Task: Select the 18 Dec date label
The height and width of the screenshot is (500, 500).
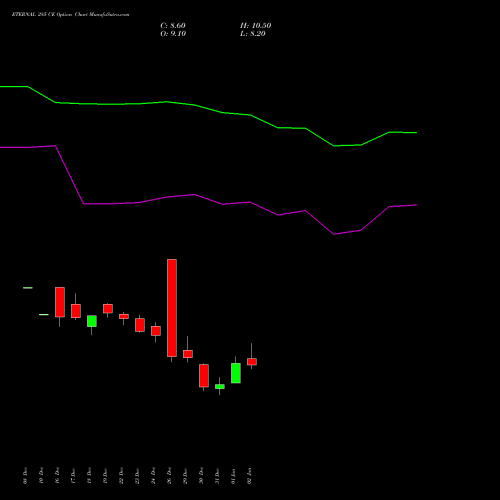Action: click(89, 476)
